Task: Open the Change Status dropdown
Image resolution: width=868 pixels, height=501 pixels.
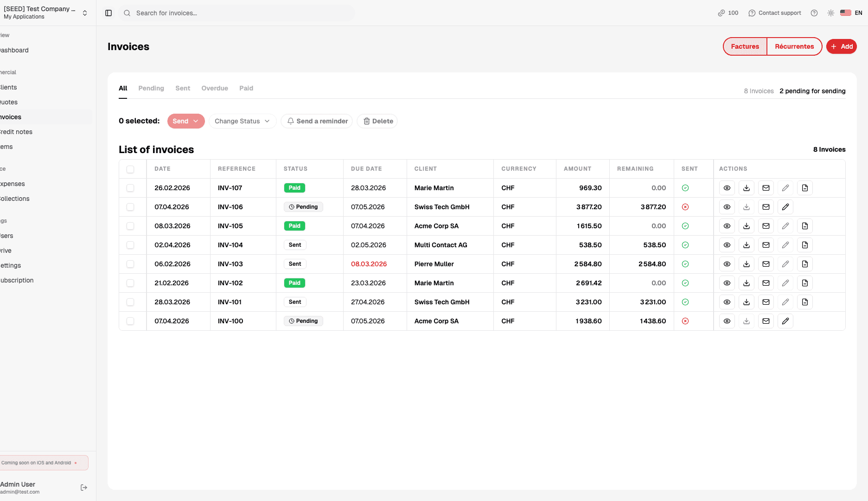Action: coord(242,121)
